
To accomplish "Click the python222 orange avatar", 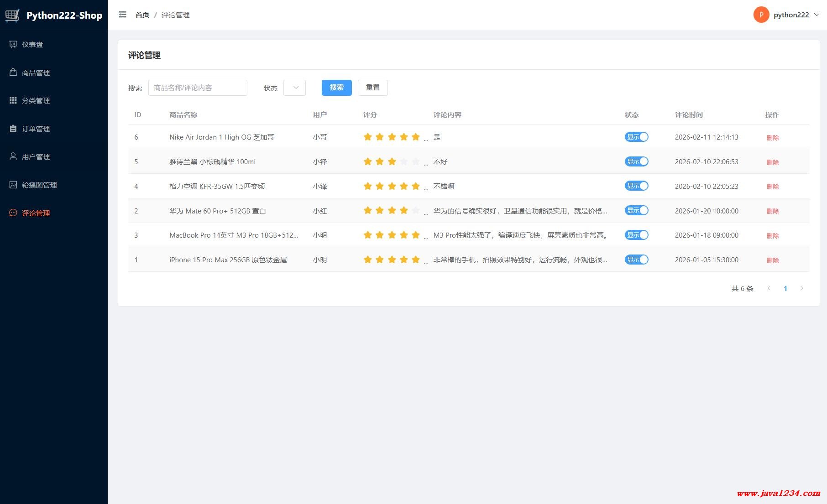I will (x=761, y=15).
